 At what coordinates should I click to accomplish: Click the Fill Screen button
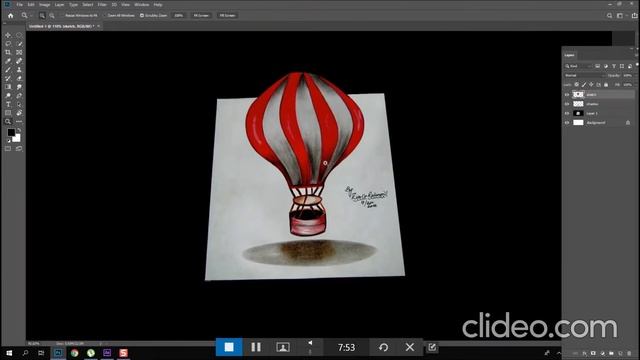coord(227,16)
